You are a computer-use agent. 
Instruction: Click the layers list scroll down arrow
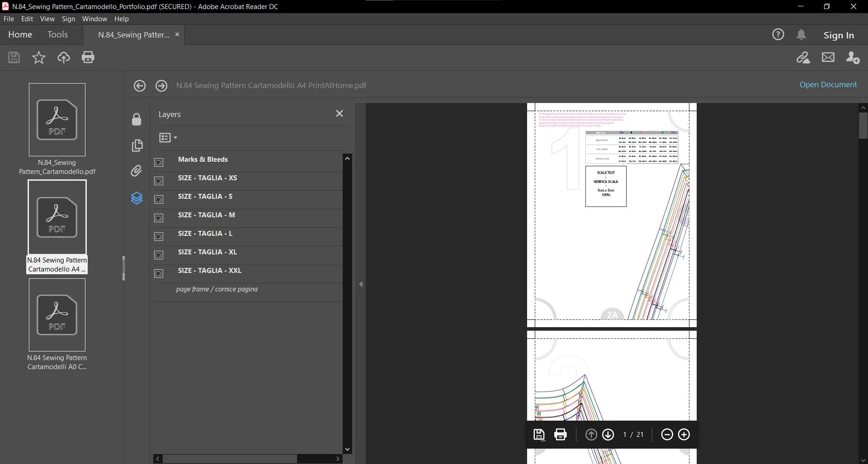point(347,449)
